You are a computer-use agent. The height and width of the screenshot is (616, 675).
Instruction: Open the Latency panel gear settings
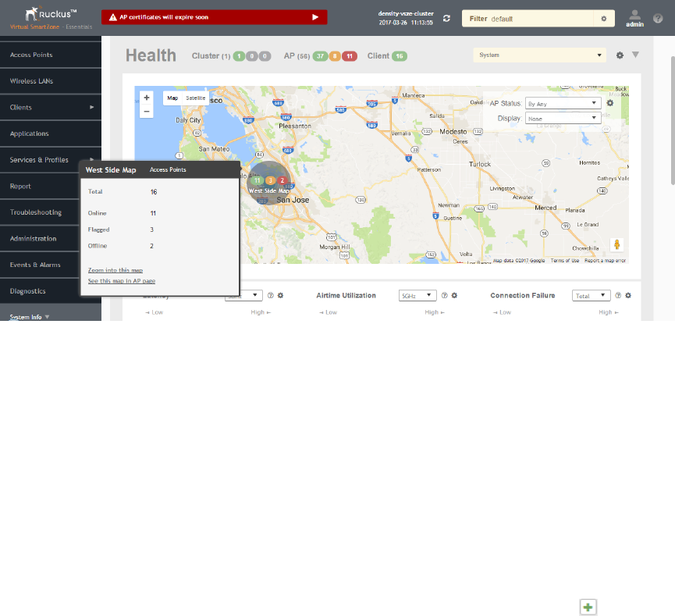280,295
